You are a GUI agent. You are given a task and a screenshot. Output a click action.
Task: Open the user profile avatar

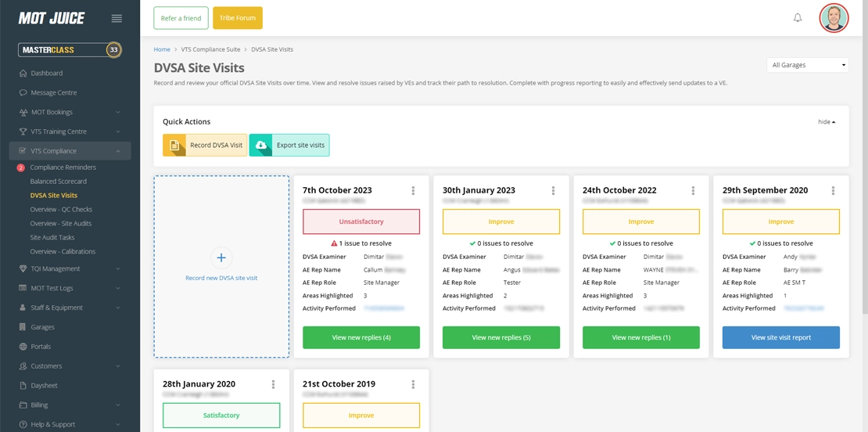tap(834, 18)
